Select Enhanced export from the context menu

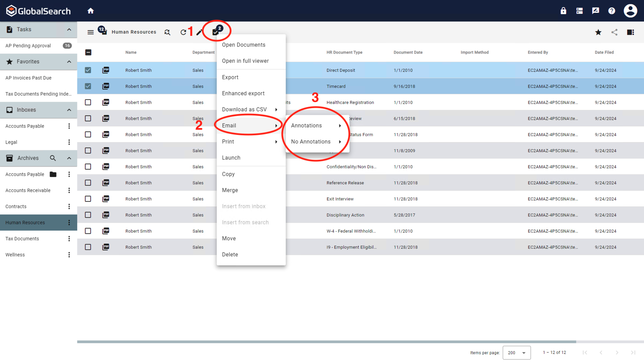(243, 93)
